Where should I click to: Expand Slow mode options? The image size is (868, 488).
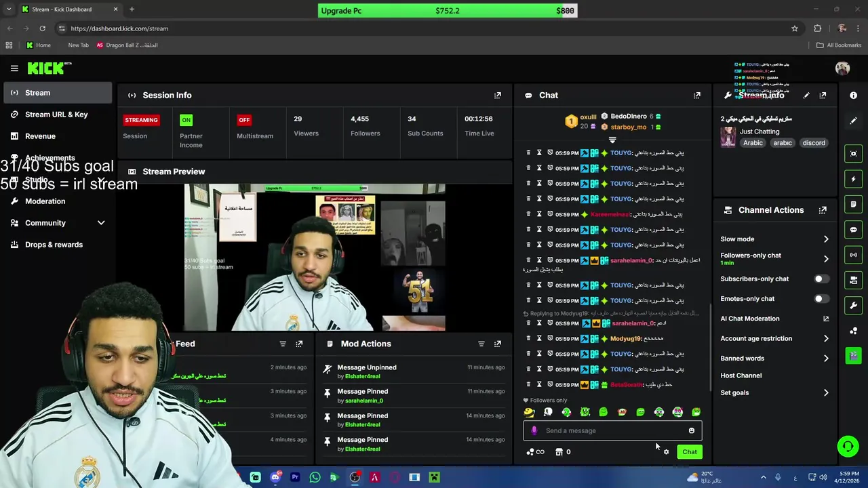[x=826, y=239]
